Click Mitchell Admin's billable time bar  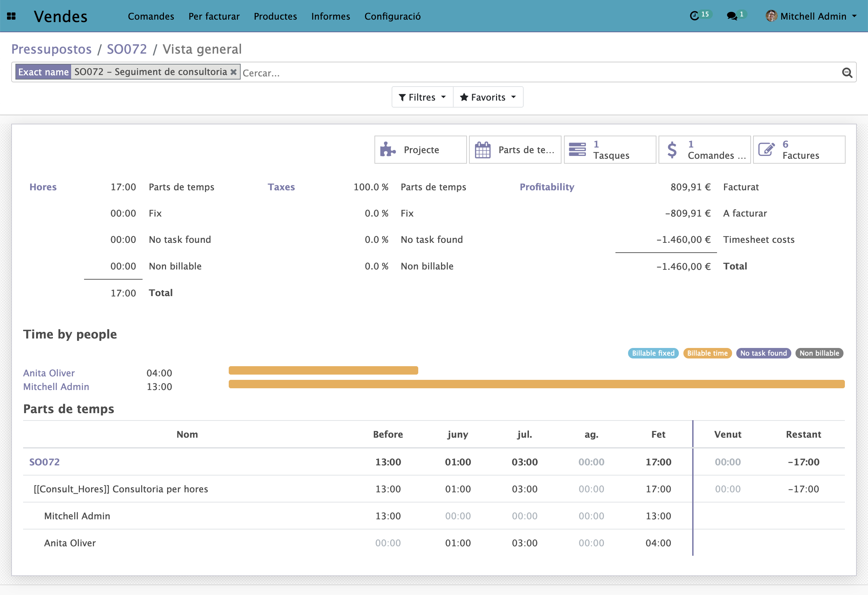537,384
